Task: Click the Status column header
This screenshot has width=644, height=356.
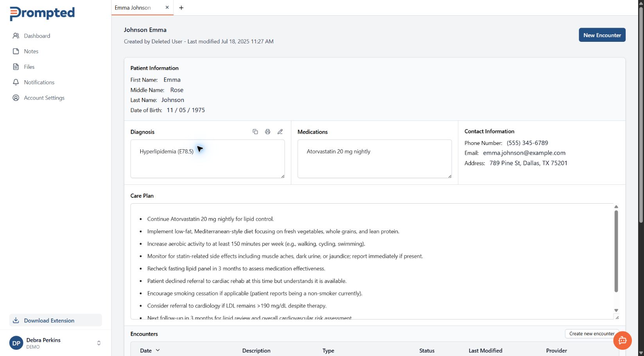Action: pyautogui.click(x=427, y=351)
